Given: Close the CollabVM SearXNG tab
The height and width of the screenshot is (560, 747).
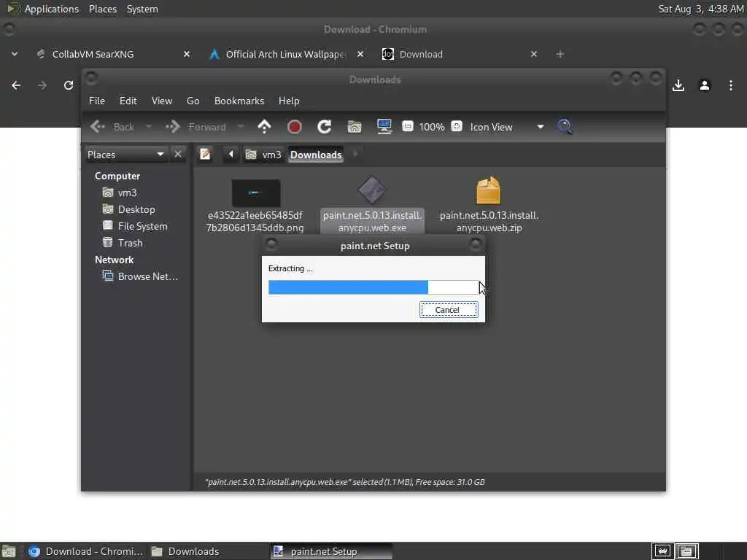Looking at the screenshot, I should tap(187, 54).
